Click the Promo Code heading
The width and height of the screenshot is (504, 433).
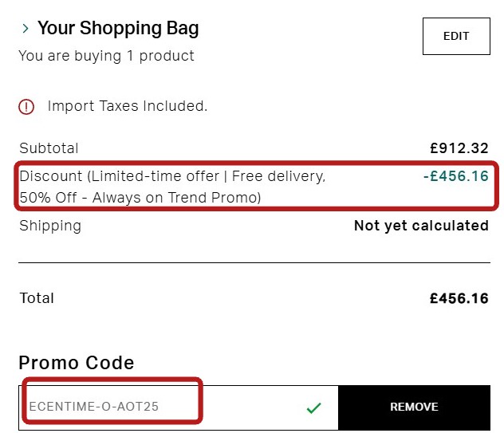[77, 363]
